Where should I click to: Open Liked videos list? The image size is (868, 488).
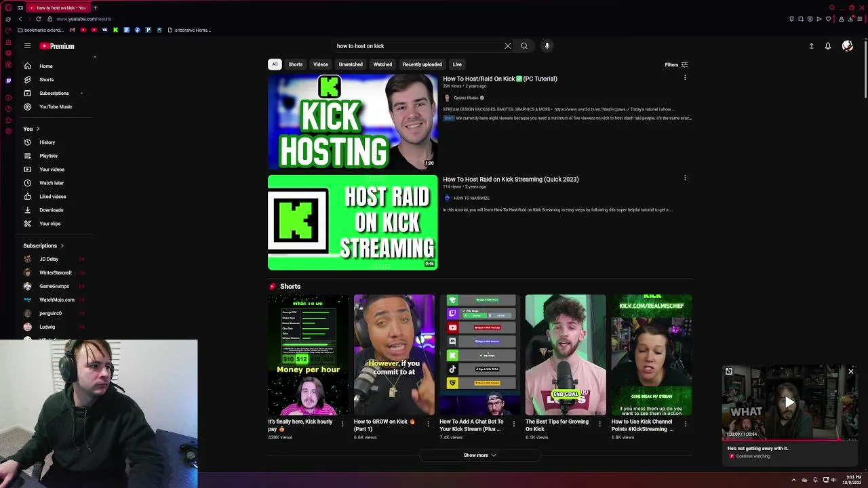[54, 197]
